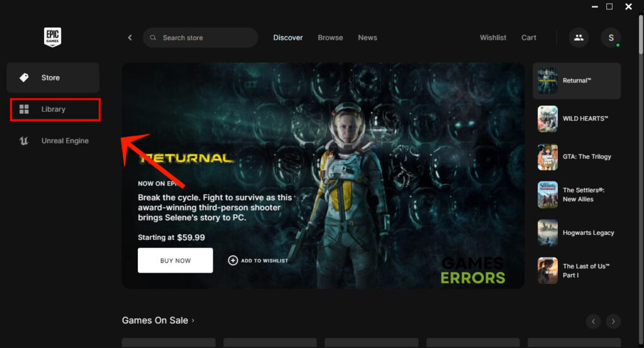
Task: Click the plus icon Add to Wishlist
Action: (x=233, y=261)
